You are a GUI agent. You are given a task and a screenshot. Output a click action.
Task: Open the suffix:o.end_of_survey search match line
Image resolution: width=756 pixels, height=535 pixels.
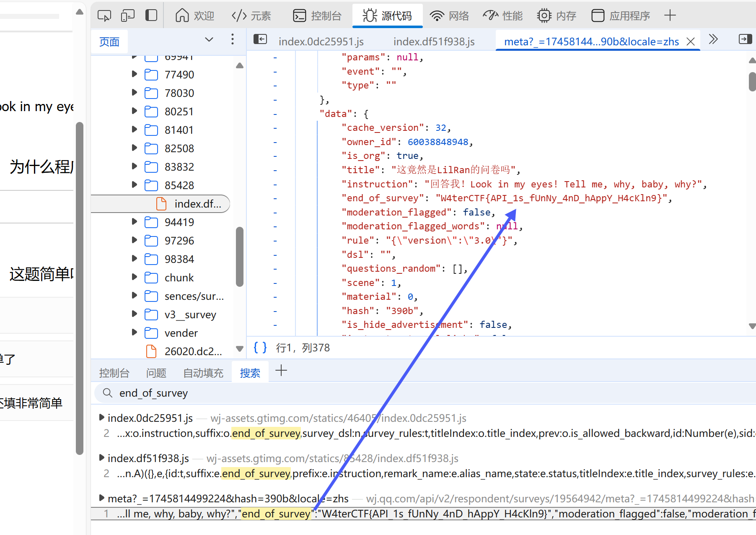point(423,433)
